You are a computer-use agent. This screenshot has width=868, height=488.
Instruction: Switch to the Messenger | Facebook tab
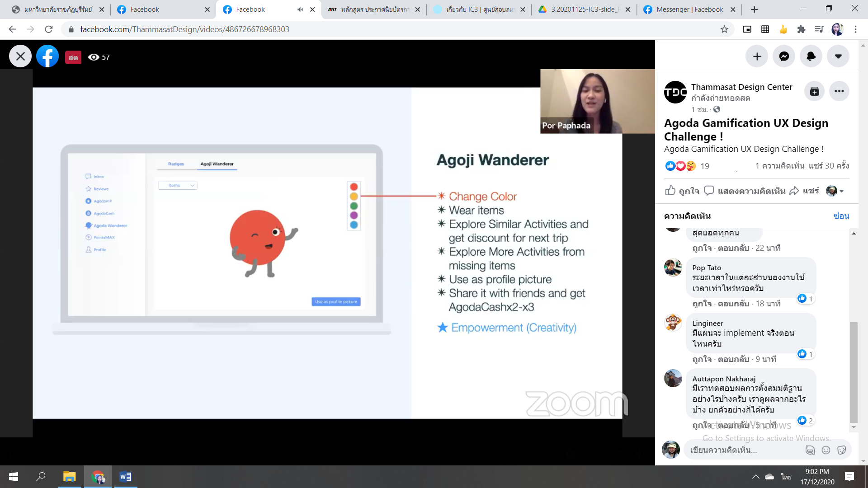(689, 9)
